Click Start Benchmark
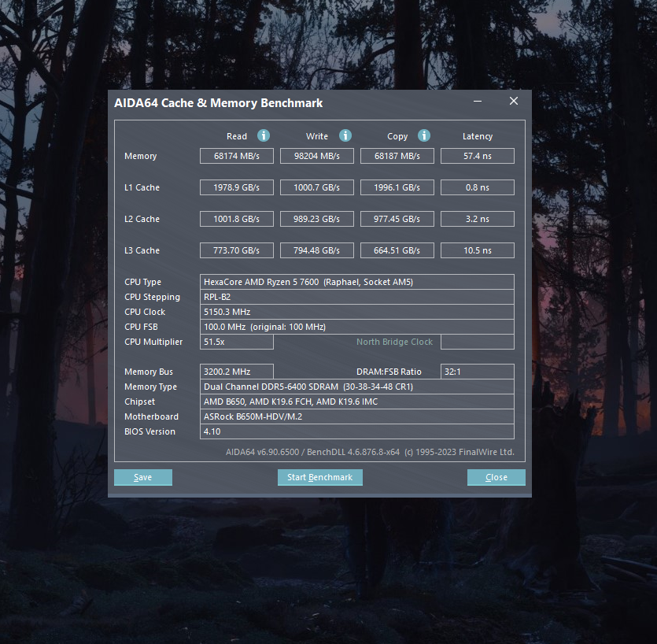This screenshot has height=644, width=657. pos(319,477)
